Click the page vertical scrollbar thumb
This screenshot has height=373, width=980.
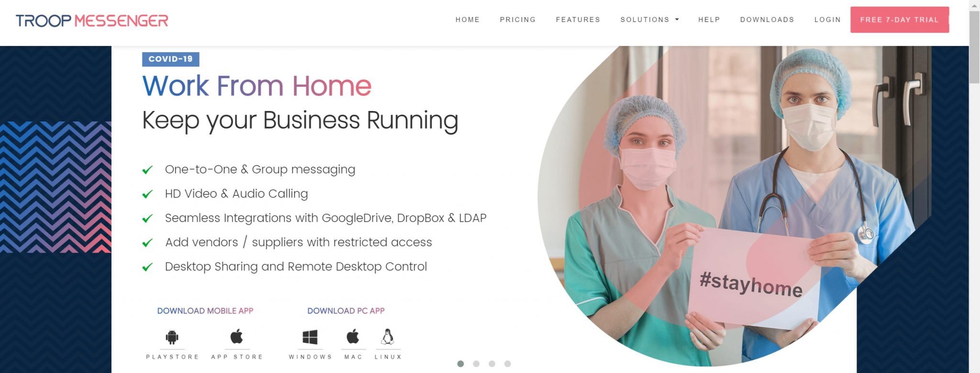click(974, 47)
